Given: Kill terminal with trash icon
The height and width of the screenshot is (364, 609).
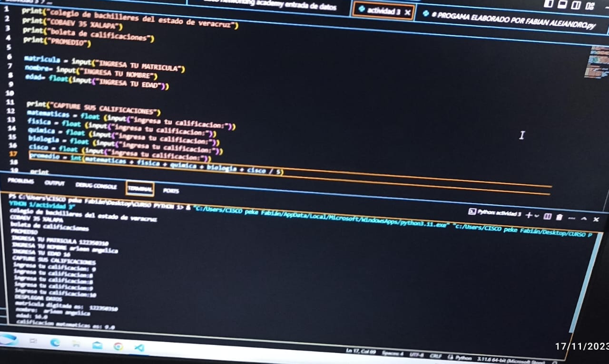Looking at the screenshot, I should coord(559,217).
